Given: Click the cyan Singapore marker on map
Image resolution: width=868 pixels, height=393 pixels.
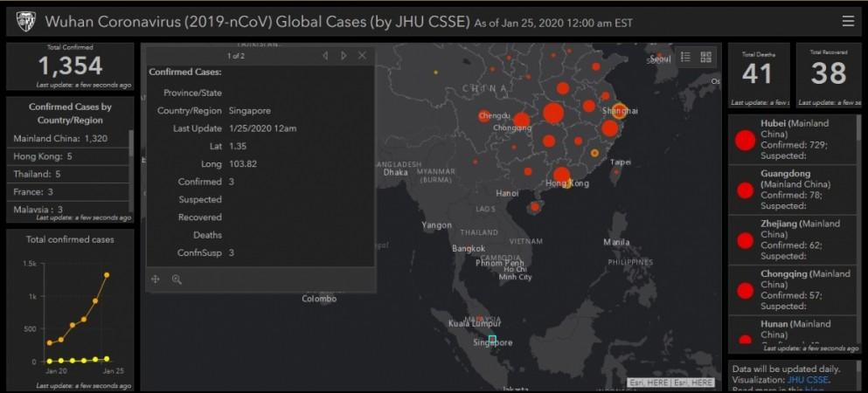Looking at the screenshot, I should click(492, 339).
